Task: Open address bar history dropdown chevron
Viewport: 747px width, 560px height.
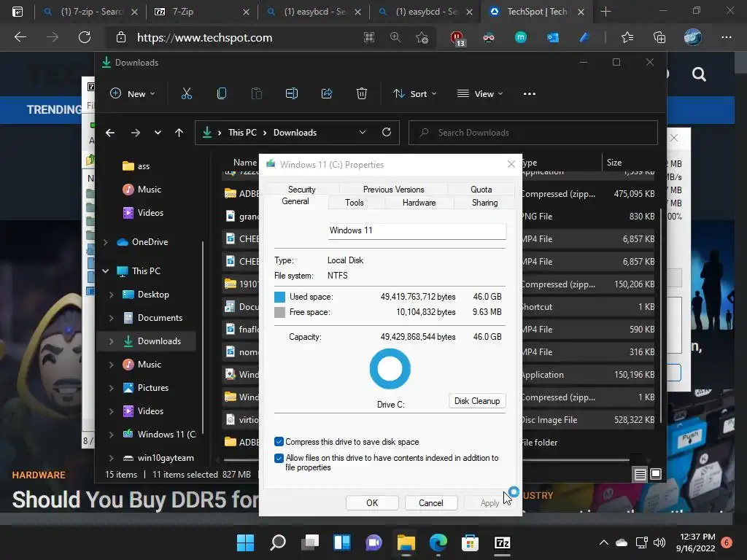Action: (362, 133)
